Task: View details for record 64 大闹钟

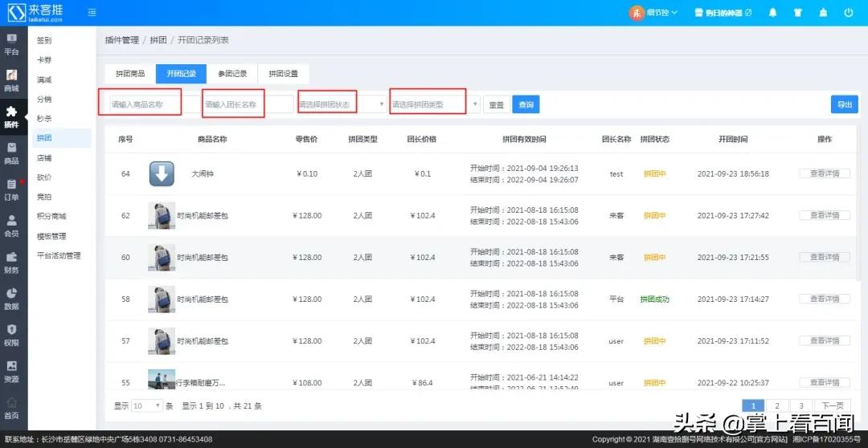Action: [825, 173]
